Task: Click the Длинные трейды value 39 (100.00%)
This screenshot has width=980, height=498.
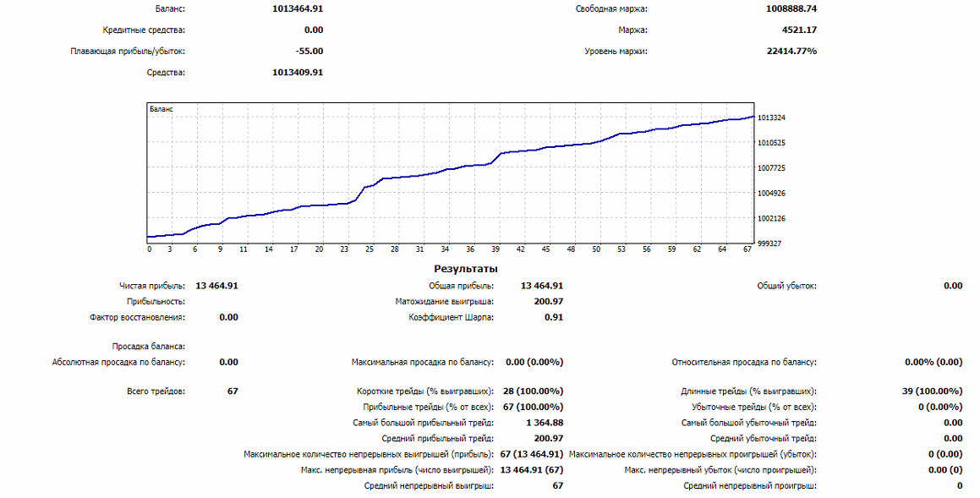Action: pyautogui.click(x=932, y=391)
